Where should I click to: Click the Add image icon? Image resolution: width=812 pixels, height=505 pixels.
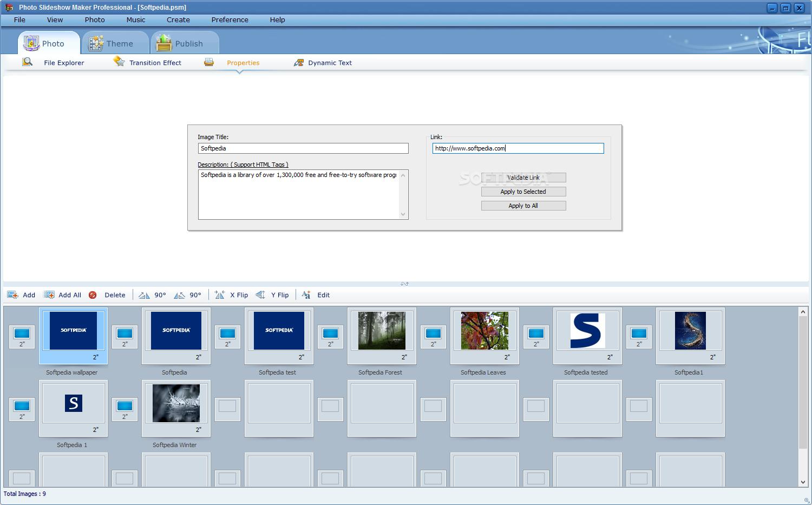click(x=12, y=295)
